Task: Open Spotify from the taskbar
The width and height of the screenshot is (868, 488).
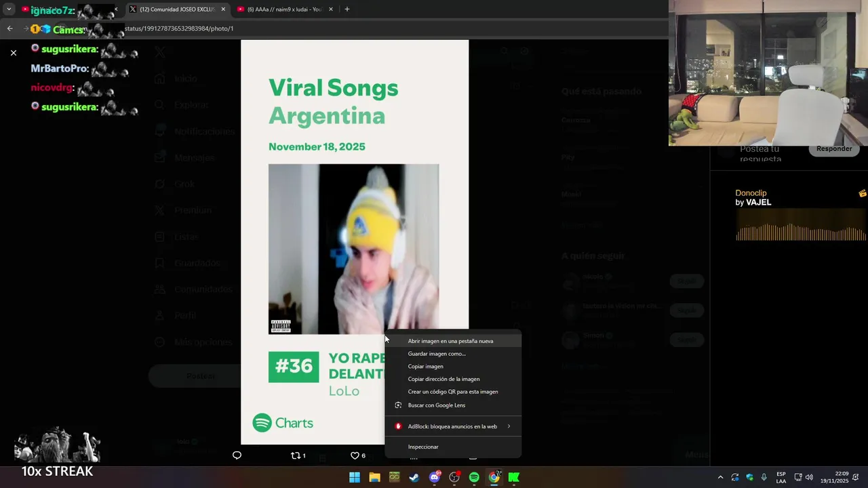Action: 474,477
